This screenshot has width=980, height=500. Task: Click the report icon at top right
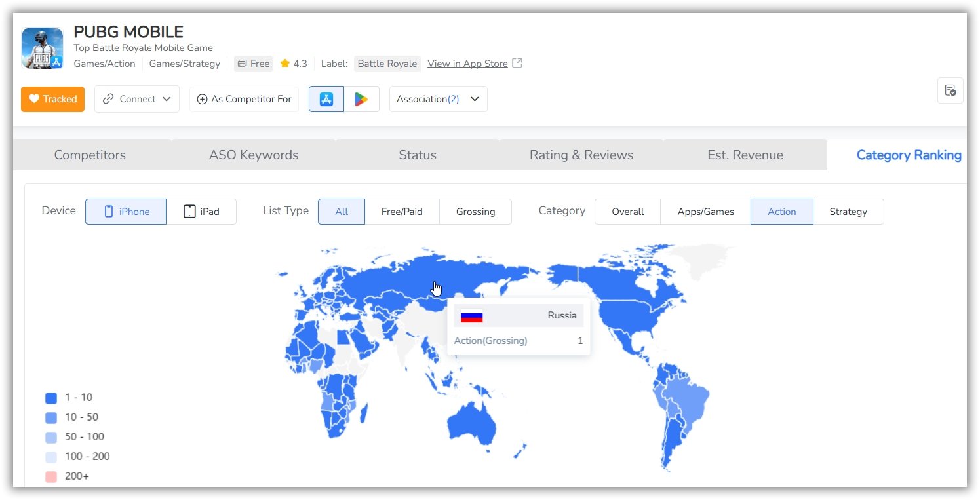pos(950,90)
